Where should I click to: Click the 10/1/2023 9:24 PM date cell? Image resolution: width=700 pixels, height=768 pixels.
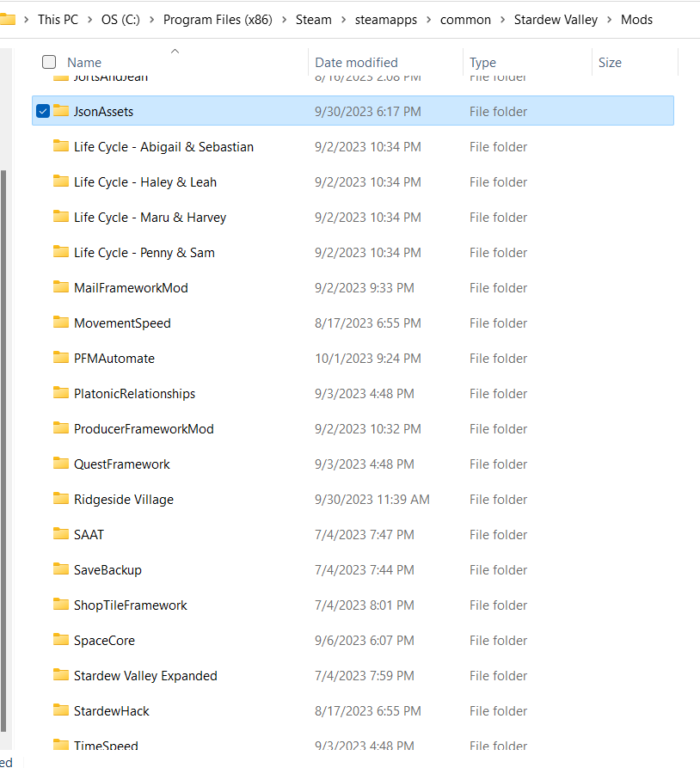[368, 359]
